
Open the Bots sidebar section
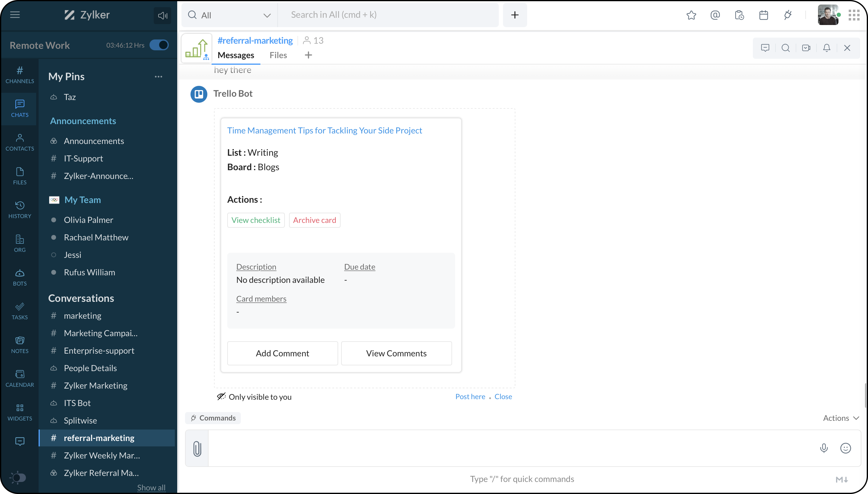coord(20,277)
